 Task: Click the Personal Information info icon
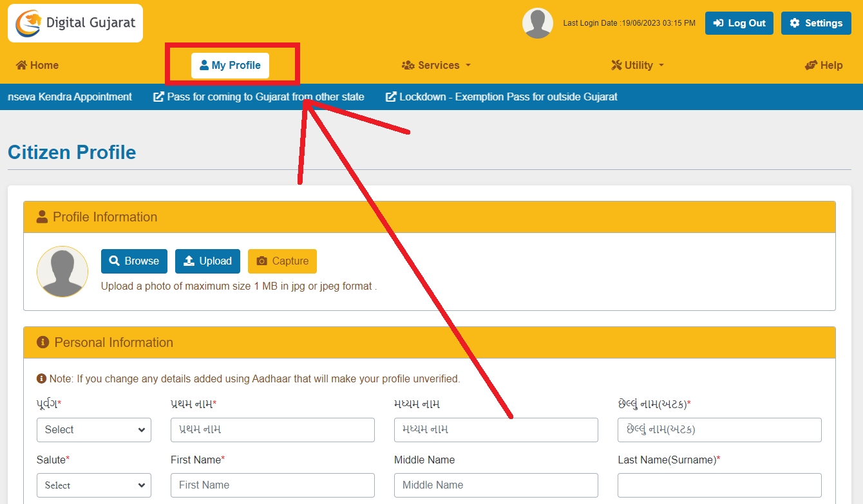[43, 342]
